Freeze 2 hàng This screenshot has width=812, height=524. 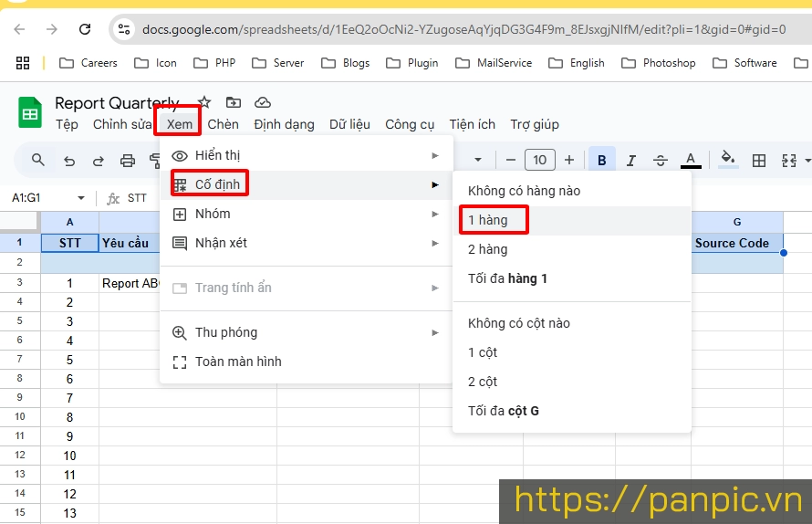tap(572, 250)
